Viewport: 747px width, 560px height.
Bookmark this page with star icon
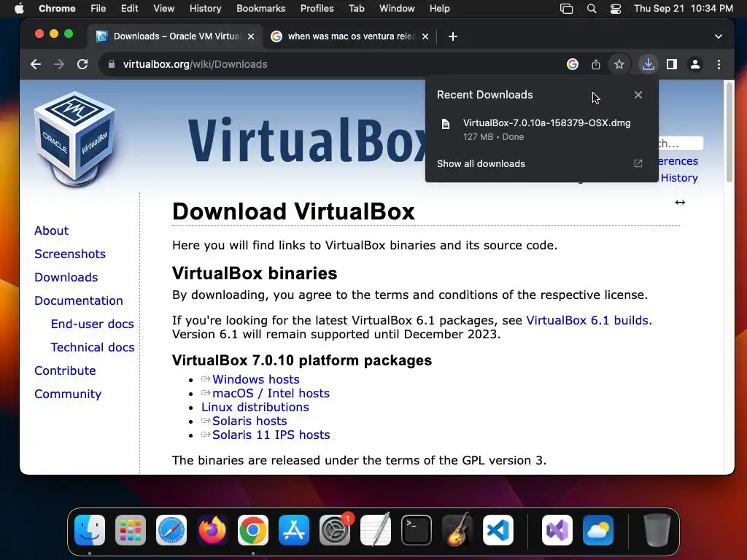(x=619, y=64)
